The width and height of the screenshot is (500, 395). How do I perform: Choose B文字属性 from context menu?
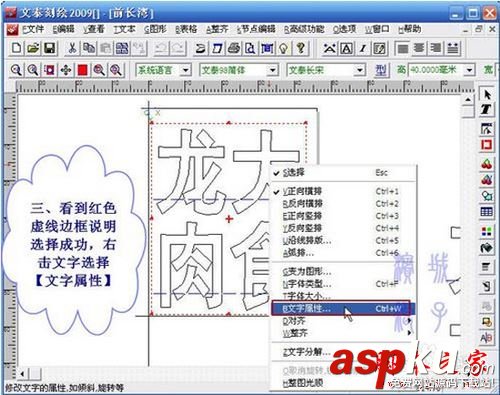[343, 309]
